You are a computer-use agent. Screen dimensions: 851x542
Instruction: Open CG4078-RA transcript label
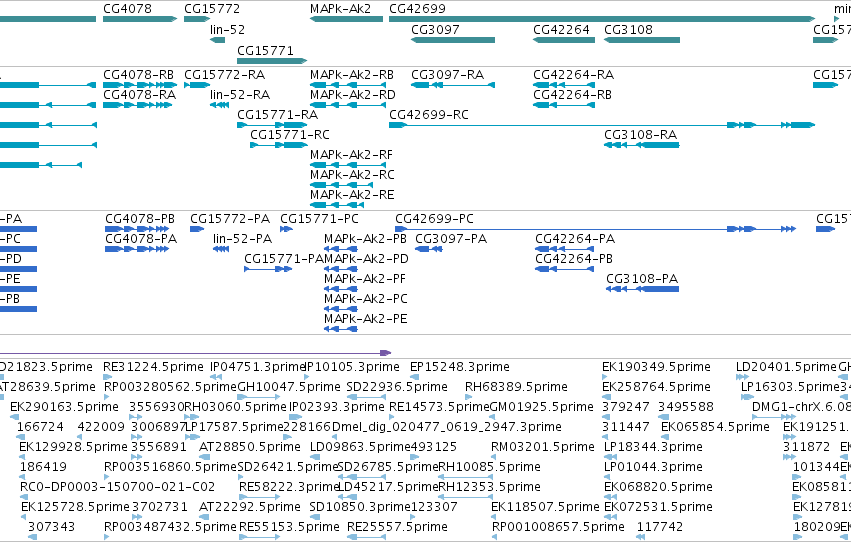(139, 94)
